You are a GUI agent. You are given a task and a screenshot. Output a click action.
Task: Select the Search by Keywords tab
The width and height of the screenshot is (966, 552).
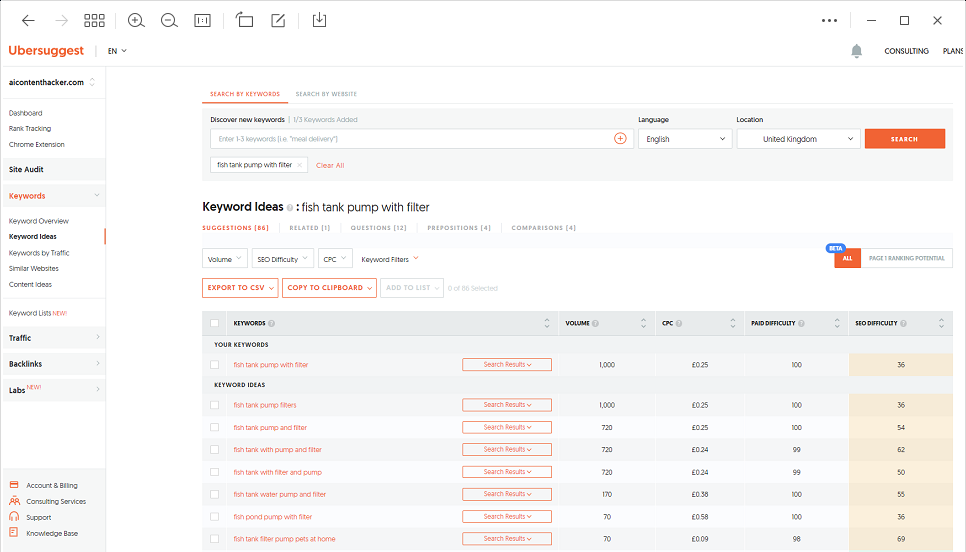tap(245, 94)
